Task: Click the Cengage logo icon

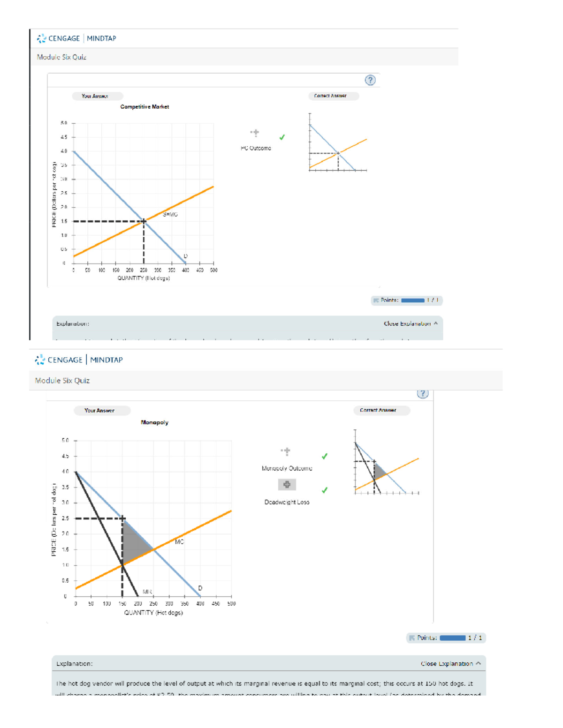Action: click(x=40, y=38)
